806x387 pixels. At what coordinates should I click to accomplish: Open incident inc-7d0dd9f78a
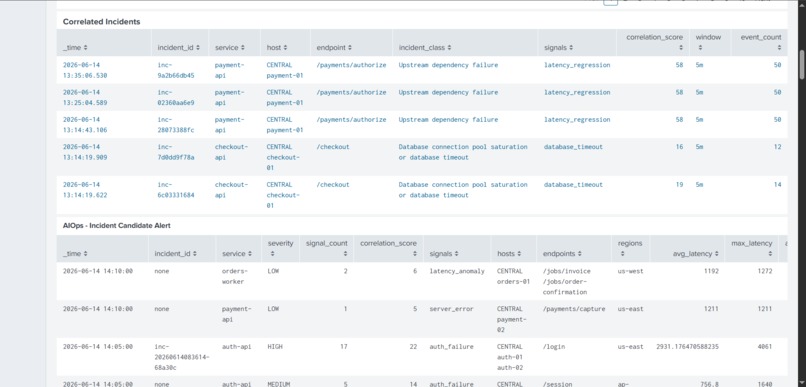click(x=176, y=152)
